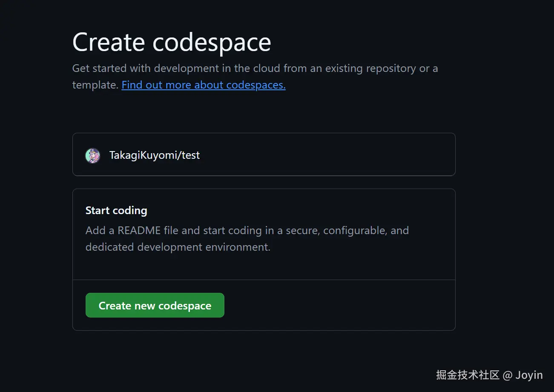Click the TakagiKuyomi user avatar icon
554x392 pixels.
pyautogui.click(x=92, y=155)
